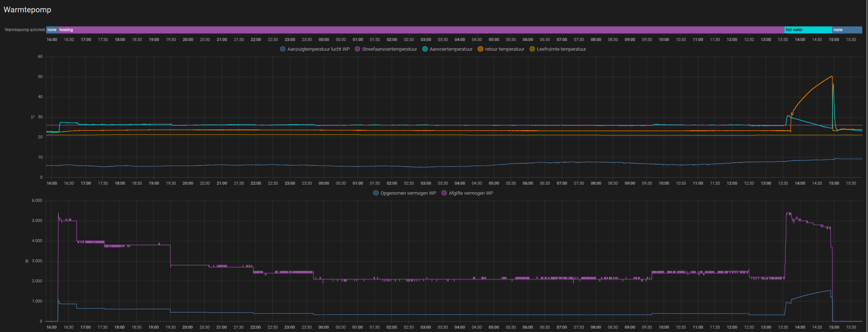868x332 pixels.
Task: Toggle the Streefaanvoertemperatuur legend series
Action: [386, 49]
